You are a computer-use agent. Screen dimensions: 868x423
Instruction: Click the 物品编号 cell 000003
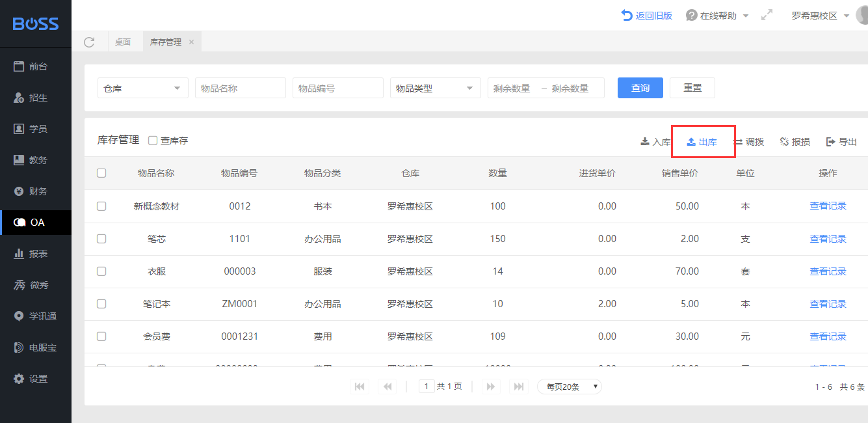[x=240, y=271]
